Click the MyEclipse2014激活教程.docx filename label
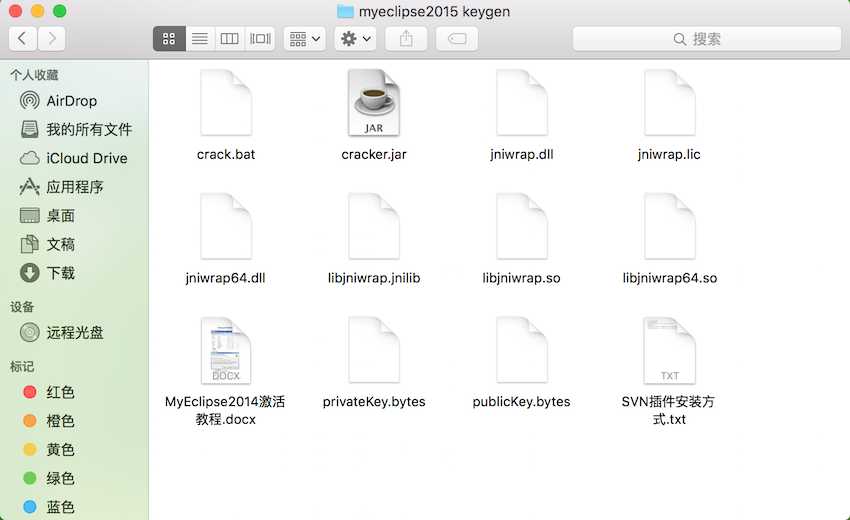This screenshot has width=850, height=520. click(x=226, y=410)
